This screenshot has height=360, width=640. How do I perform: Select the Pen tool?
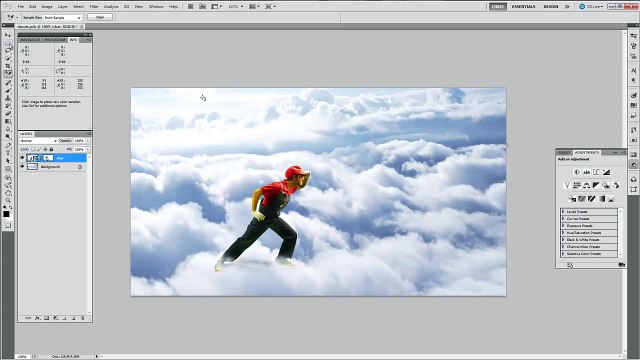click(8, 145)
